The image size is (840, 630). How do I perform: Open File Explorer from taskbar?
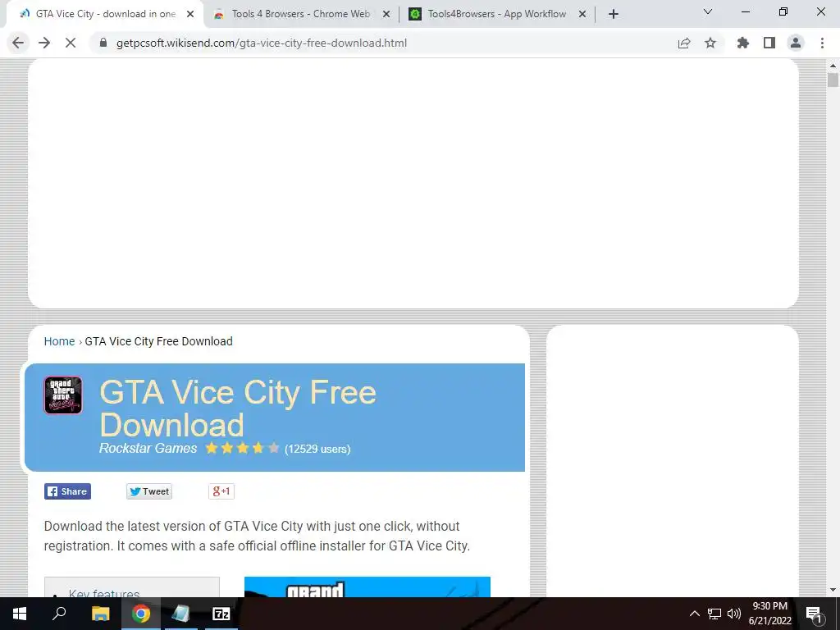[100, 614]
